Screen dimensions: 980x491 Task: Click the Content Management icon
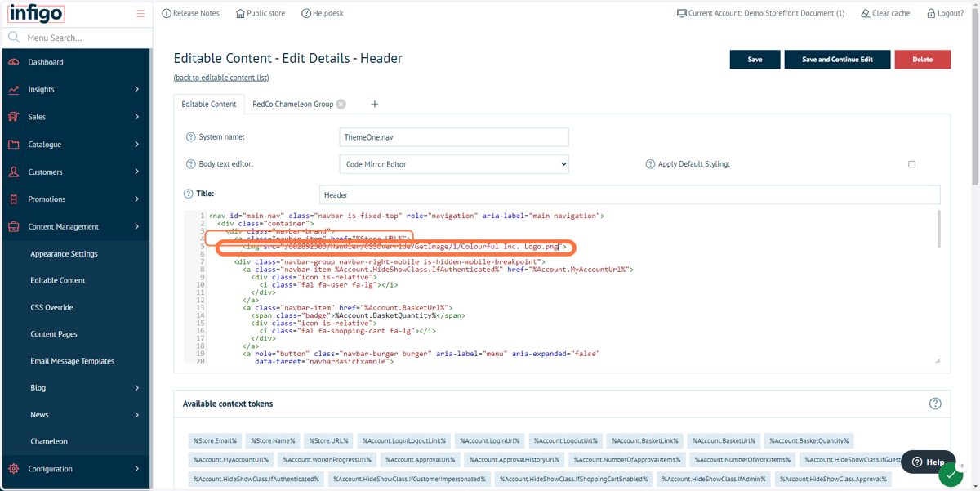coord(14,226)
